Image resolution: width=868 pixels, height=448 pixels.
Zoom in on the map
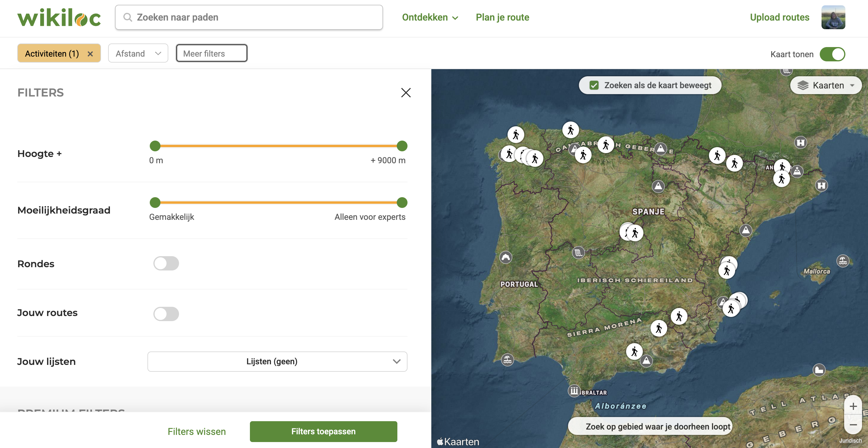click(853, 406)
